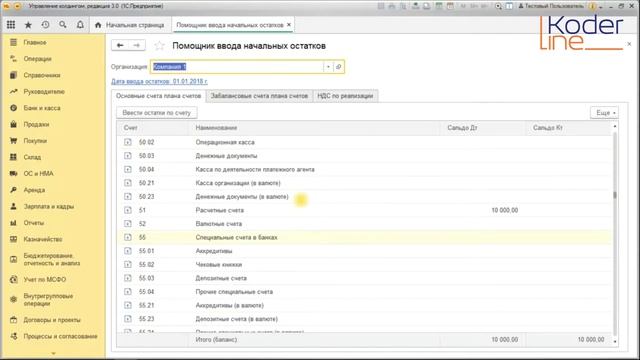Select row Операционная касса
640x360 pixels.
point(364,142)
